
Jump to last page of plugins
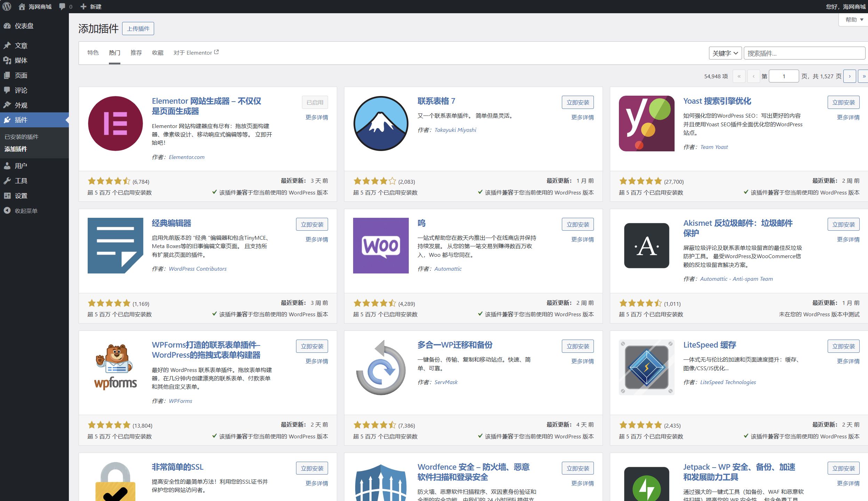pyautogui.click(x=863, y=76)
